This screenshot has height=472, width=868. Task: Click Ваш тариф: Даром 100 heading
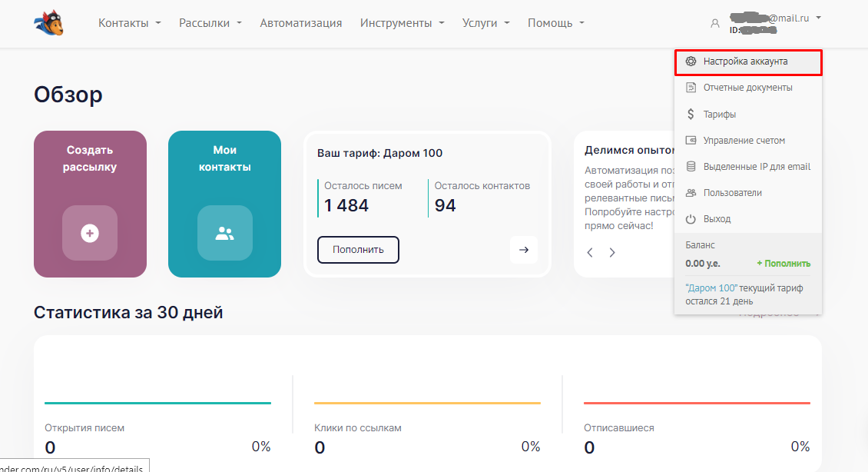[379, 154]
